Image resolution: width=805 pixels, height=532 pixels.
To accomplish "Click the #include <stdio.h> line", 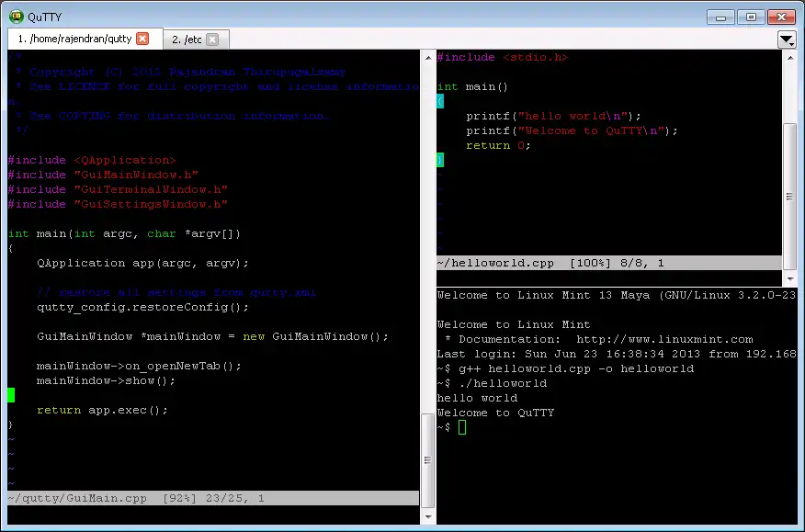I will pyautogui.click(x=502, y=57).
